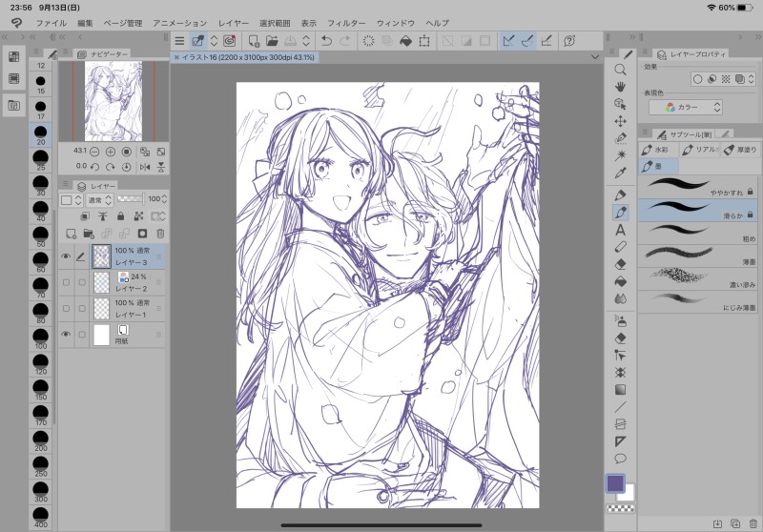Hide the 用紙 paper layer
The height and width of the screenshot is (532, 763).
[x=66, y=335]
